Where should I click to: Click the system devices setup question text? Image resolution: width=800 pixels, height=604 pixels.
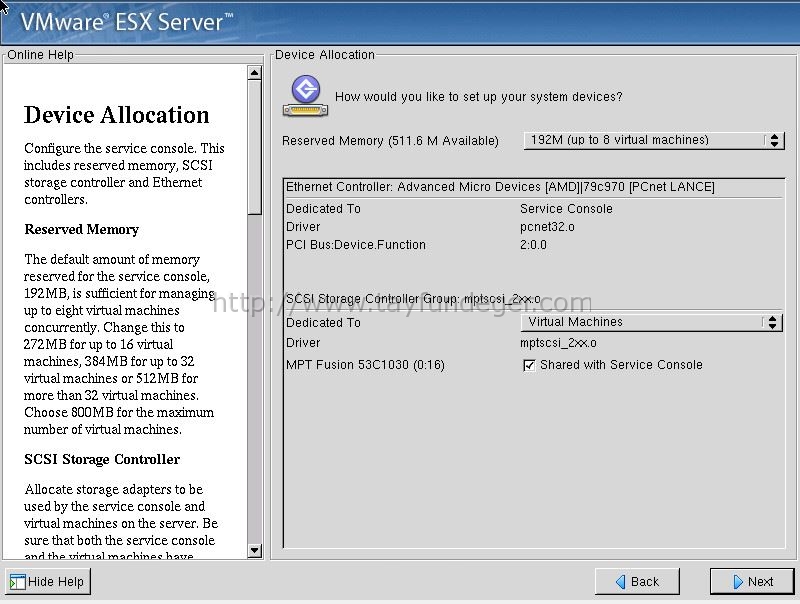[x=479, y=97]
